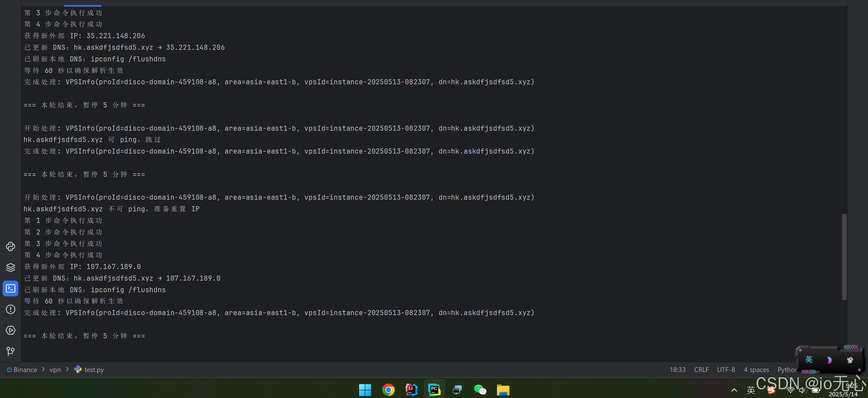Click the PyCharm taskbar icon

click(434, 390)
